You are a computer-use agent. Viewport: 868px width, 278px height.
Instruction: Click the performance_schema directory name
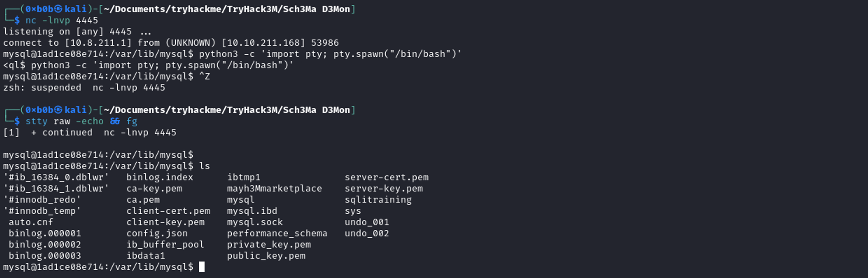[277, 233]
